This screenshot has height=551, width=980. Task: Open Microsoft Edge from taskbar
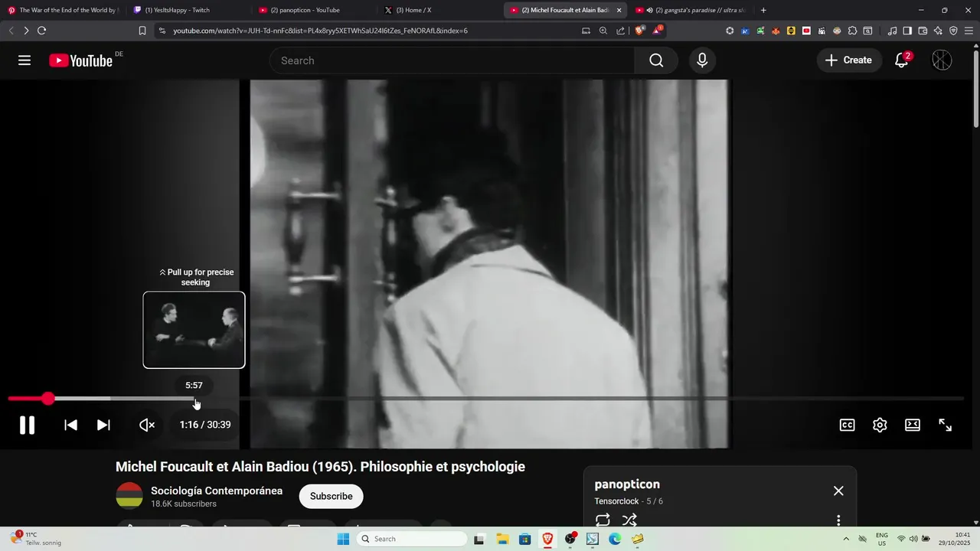point(615,539)
